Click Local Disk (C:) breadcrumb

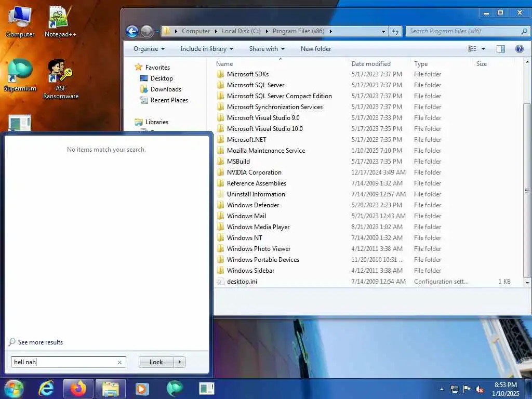[241, 31]
